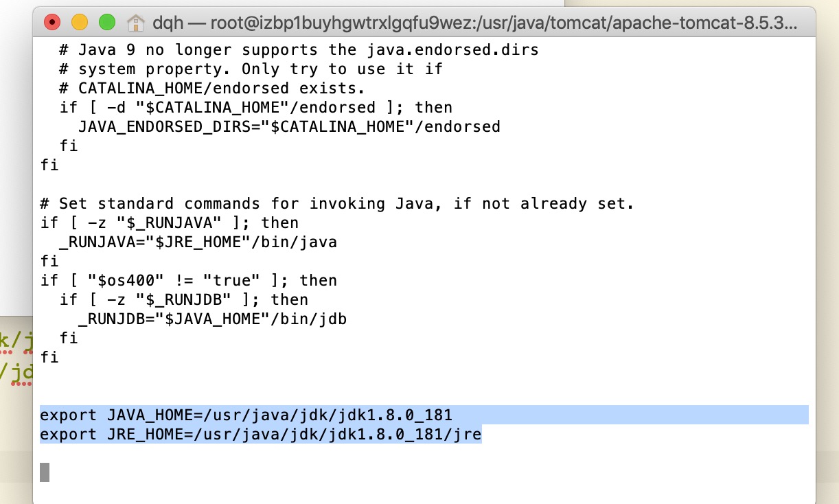This screenshot has width=839, height=504.
Task: Click the JAVA_ENDORSED_DIRS assignment line
Action: (289, 126)
